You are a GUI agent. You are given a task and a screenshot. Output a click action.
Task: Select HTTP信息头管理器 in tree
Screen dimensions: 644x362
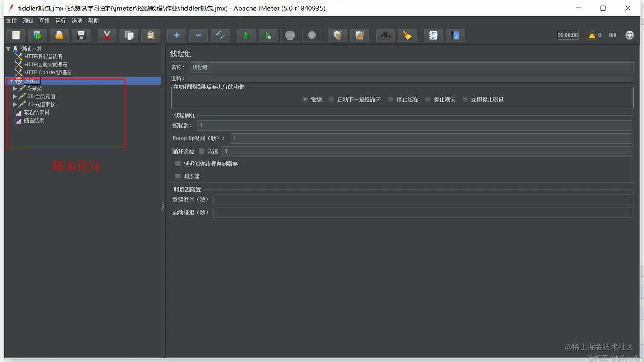[x=46, y=65]
